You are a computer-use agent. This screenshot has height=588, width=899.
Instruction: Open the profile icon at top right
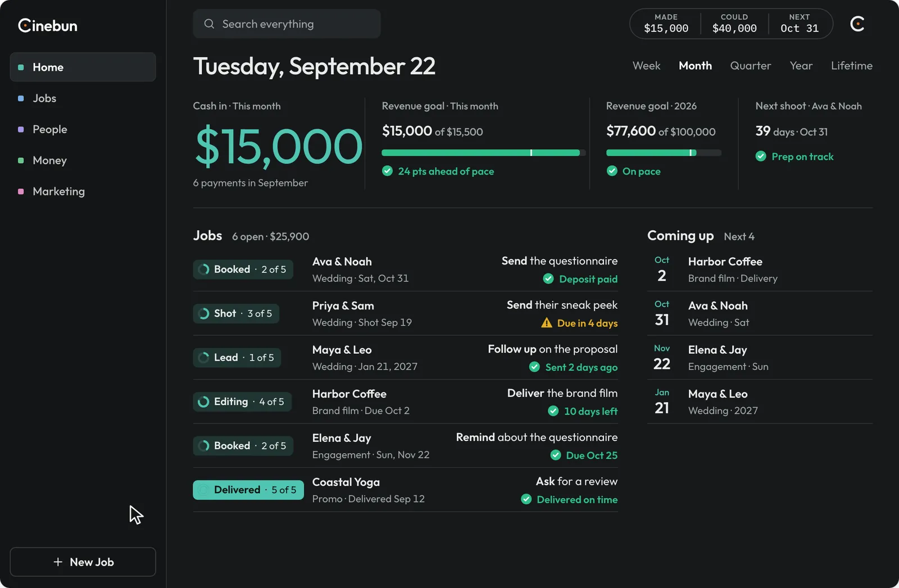(857, 24)
